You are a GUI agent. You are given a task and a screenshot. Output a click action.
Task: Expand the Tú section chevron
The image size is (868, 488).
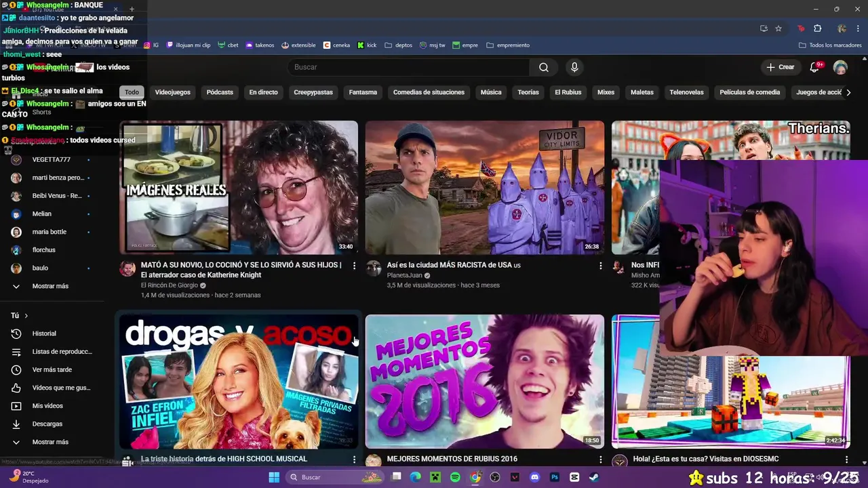click(26, 316)
